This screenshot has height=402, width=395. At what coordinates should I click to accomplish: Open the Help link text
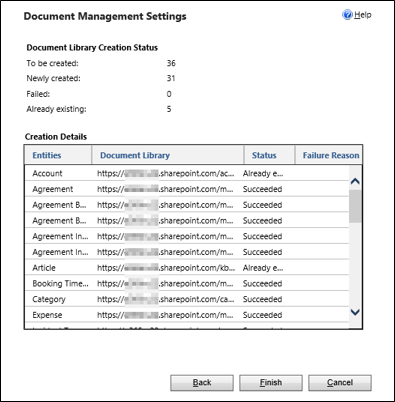pos(363,15)
